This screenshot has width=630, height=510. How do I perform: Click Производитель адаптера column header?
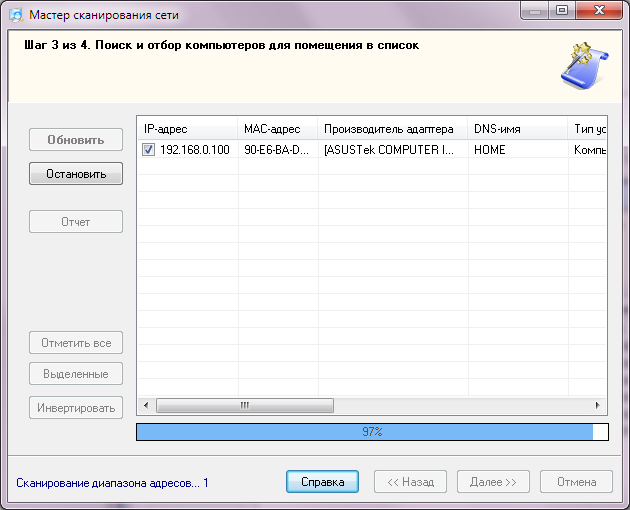(x=392, y=130)
